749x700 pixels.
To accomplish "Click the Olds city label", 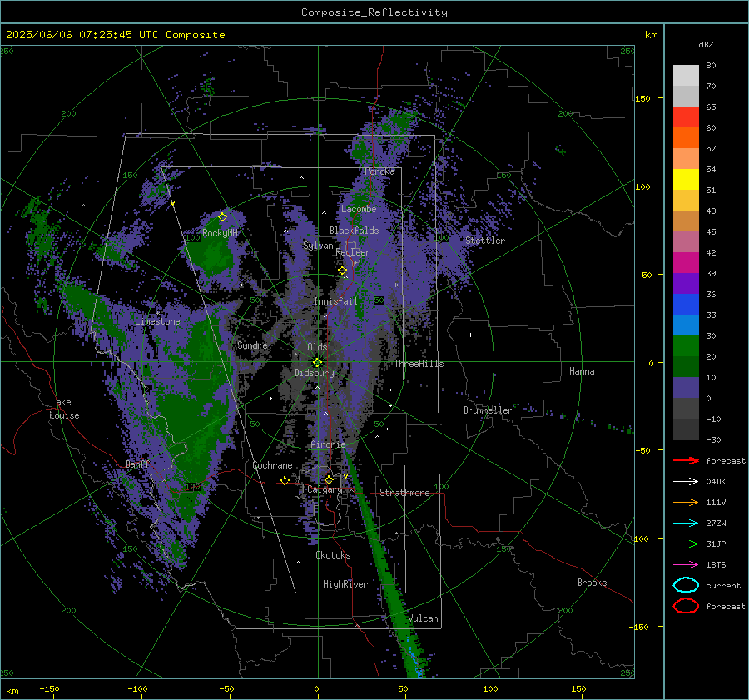I will [x=317, y=347].
